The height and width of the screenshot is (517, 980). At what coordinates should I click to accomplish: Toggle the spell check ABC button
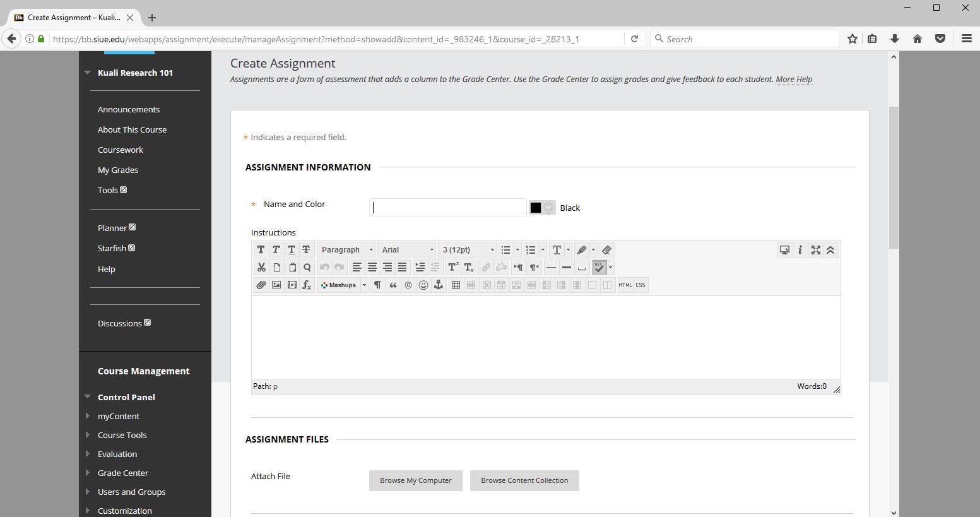(599, 268)
